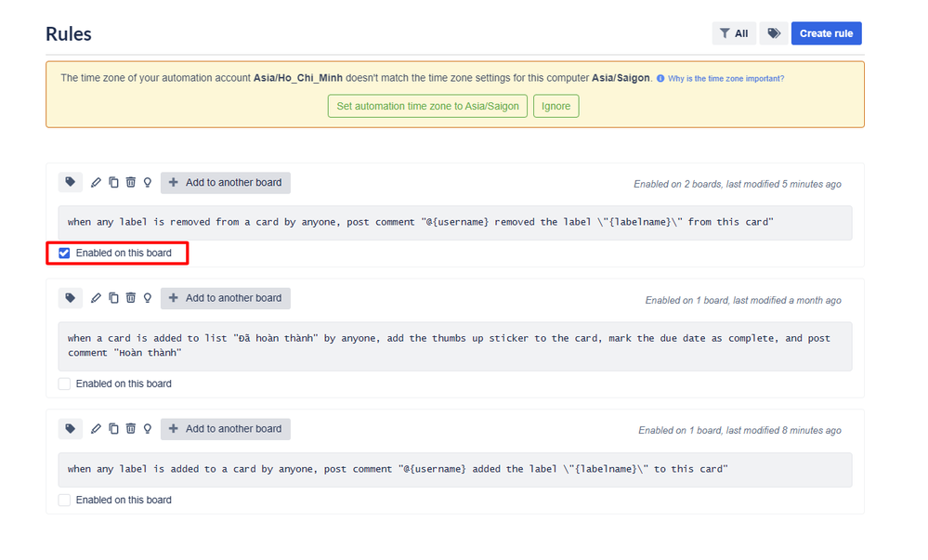The width and height of the screenshot is (928, 560).
Task: Click Ignore in the time zone warning
Action: (555, 106)
